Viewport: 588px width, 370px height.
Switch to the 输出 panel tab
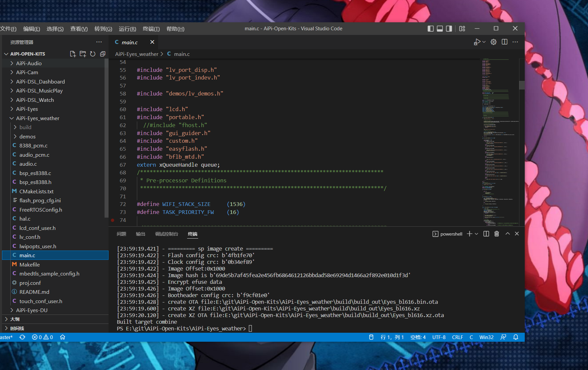141,234
